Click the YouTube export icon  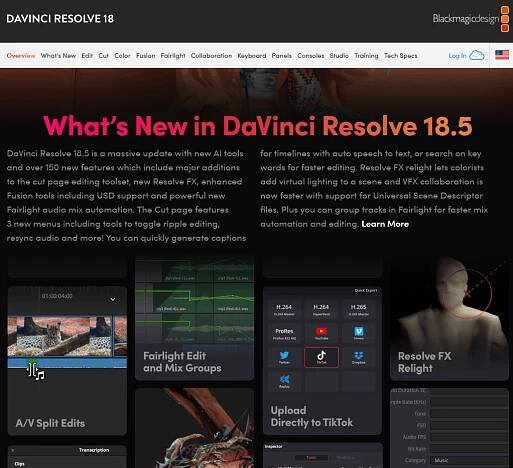tap(321, 333)
